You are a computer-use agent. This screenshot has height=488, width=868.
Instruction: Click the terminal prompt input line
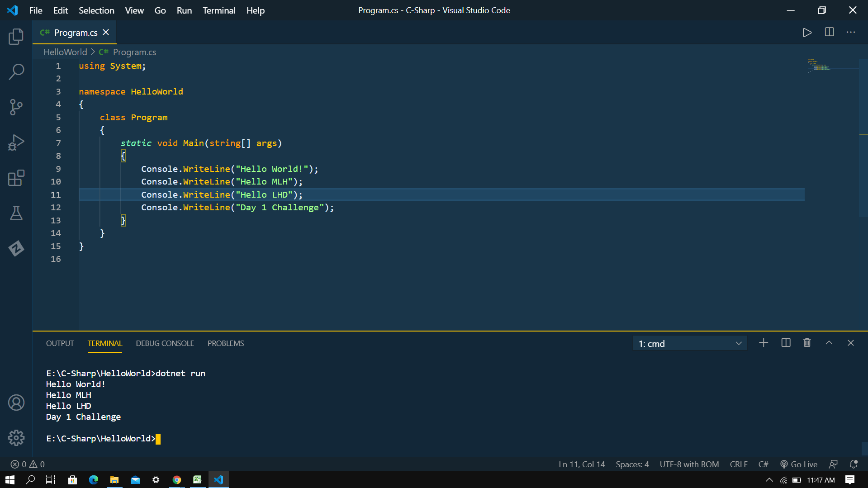click(103, 439)
